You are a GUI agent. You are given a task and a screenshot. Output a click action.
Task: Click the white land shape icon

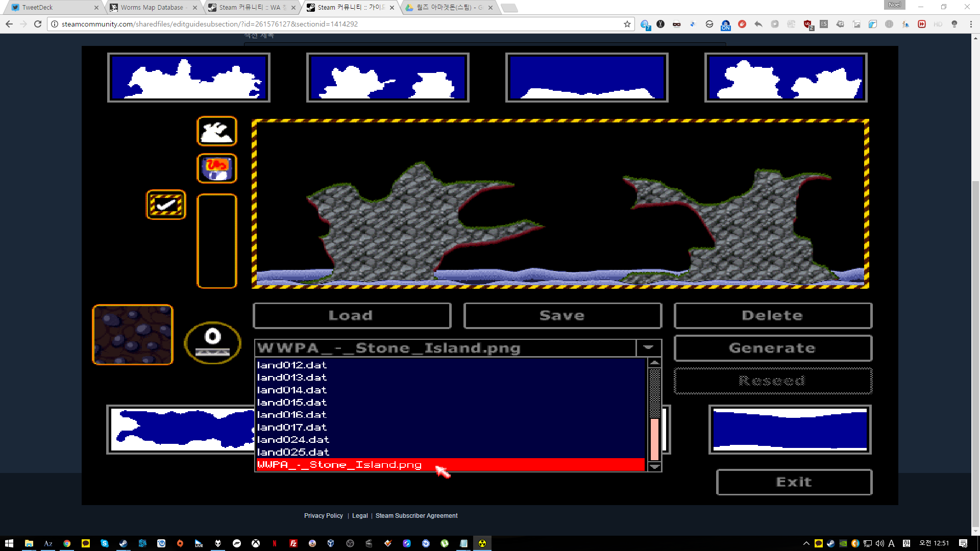point(217,132)
